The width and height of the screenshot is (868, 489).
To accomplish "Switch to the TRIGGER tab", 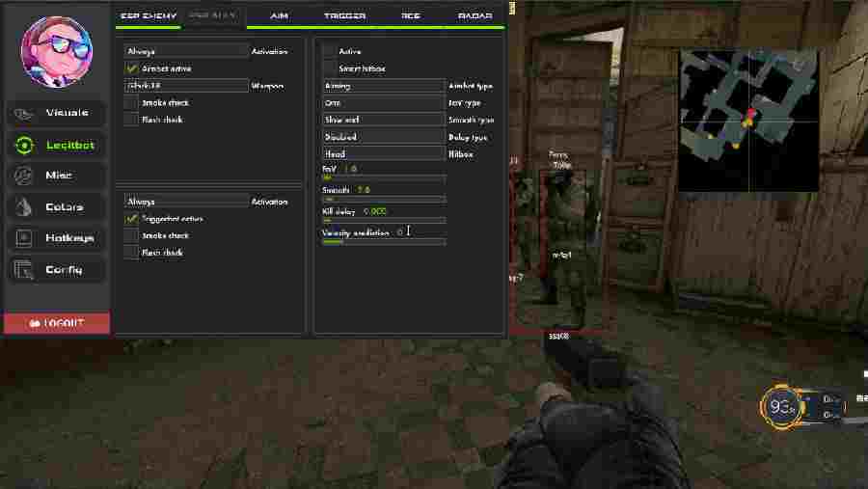I will 344,16.
